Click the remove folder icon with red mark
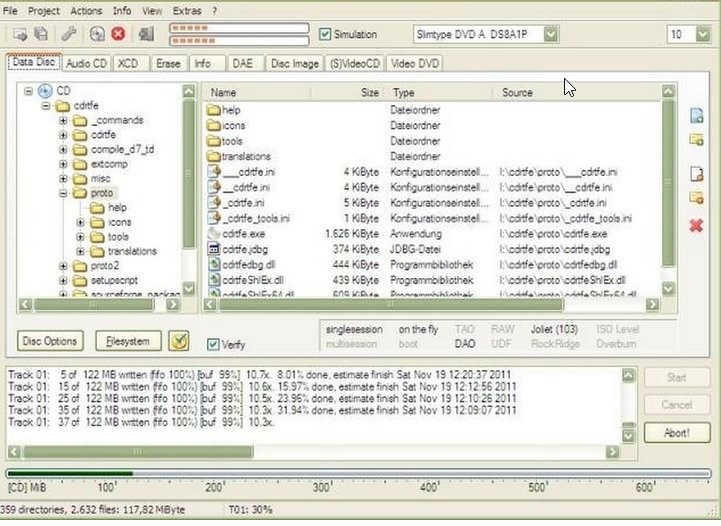Viewport: 721px width, 526px height. coord(697,198)
